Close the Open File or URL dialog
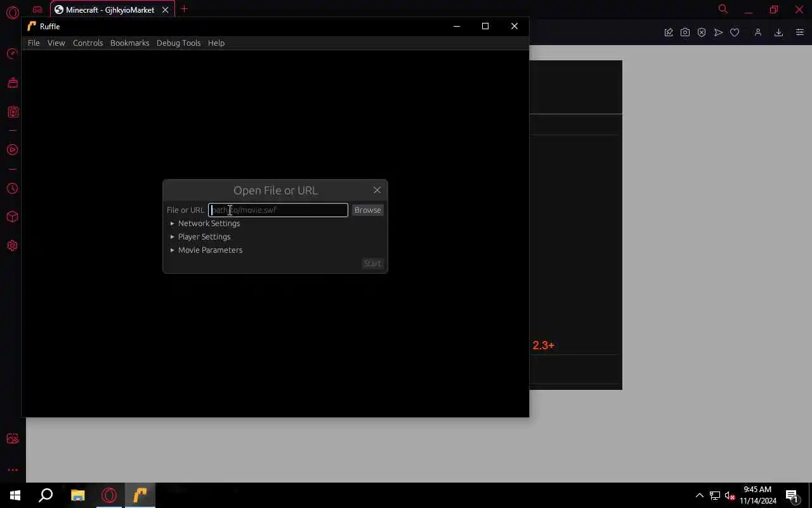The image size is (812, 508). 377,190
